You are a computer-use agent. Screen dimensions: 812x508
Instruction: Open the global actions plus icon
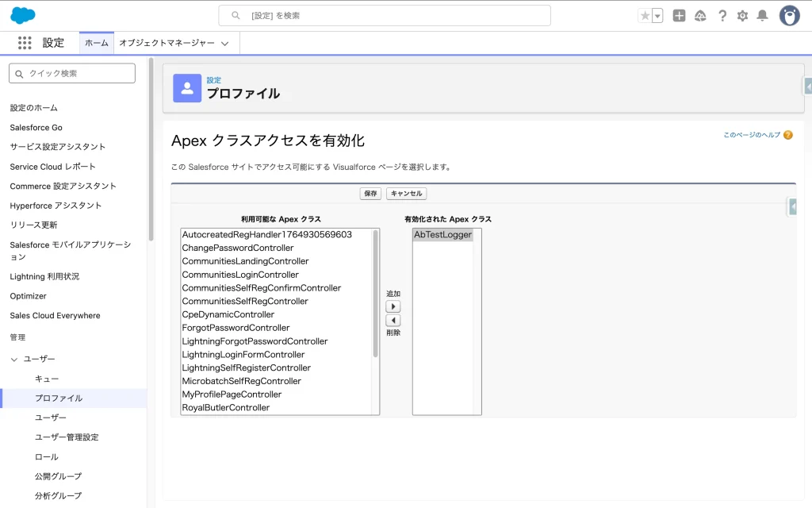pyautogui.click(x=679, y=16)
